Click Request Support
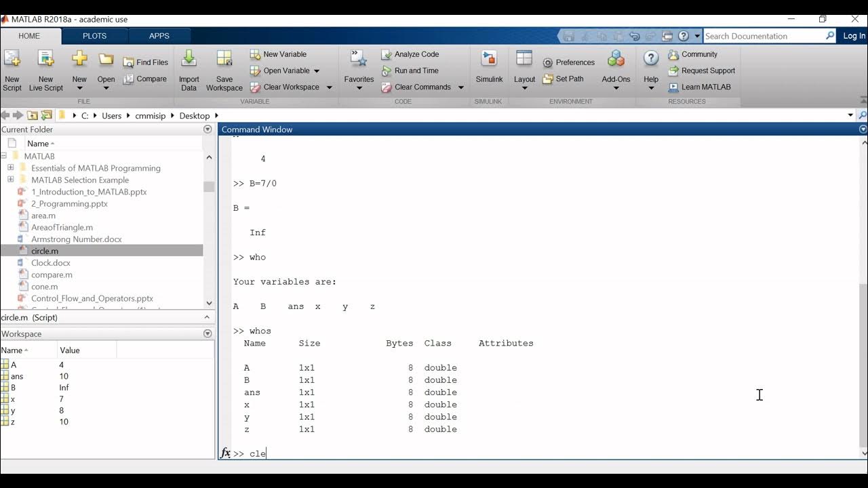Image resolution: width=868 pixels, height=488 pixels. click(701, 70)
